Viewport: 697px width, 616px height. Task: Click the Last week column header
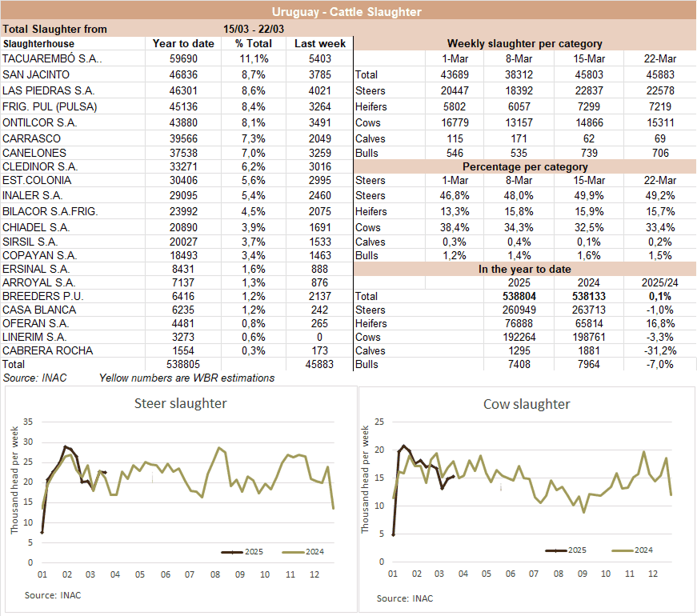pos(320,43)
